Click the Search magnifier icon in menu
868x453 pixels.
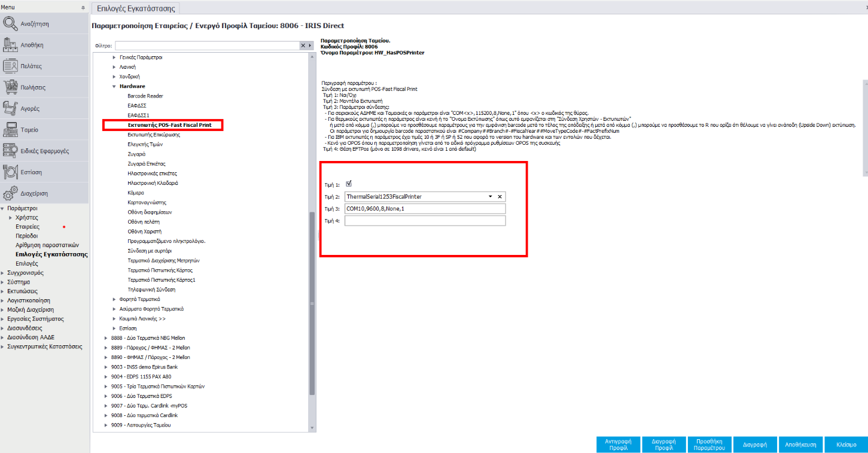pyautogui.click(x=11, y=24)
